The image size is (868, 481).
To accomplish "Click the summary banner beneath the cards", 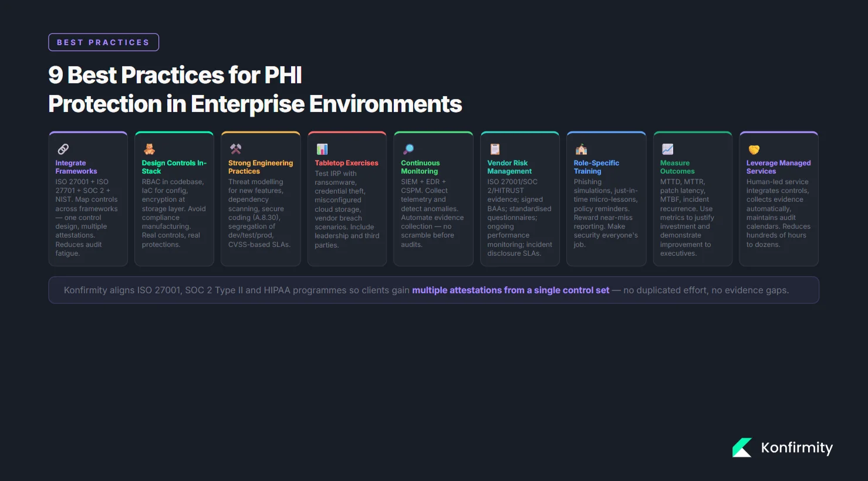I will 434,290.
